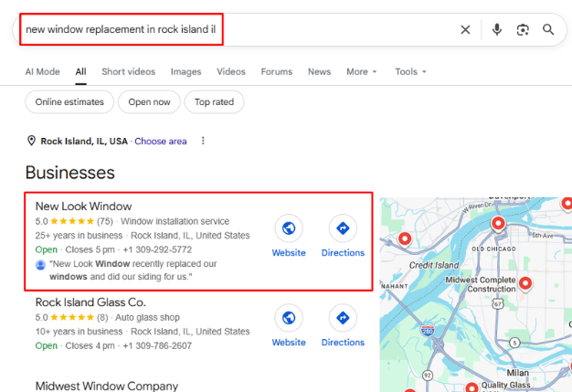Click the Choose area link
The width and height of the screenshot is (572, 392).
tap(161, 141)
